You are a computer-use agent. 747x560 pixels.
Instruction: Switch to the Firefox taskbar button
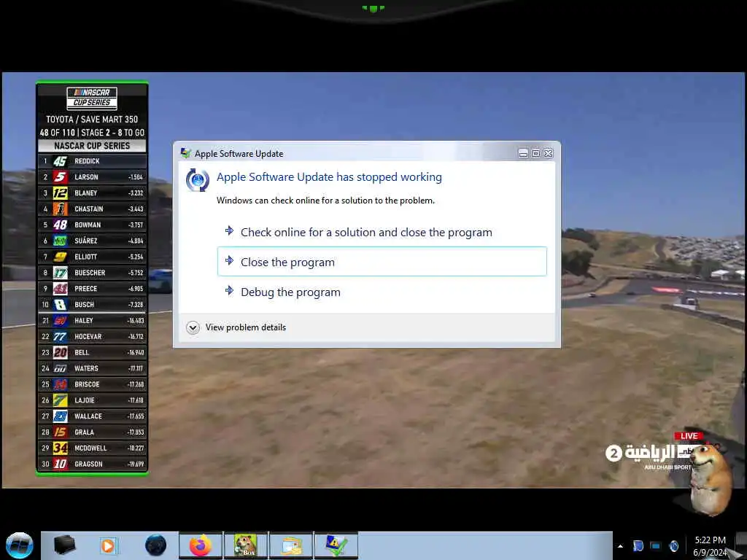tap(201, 545)
